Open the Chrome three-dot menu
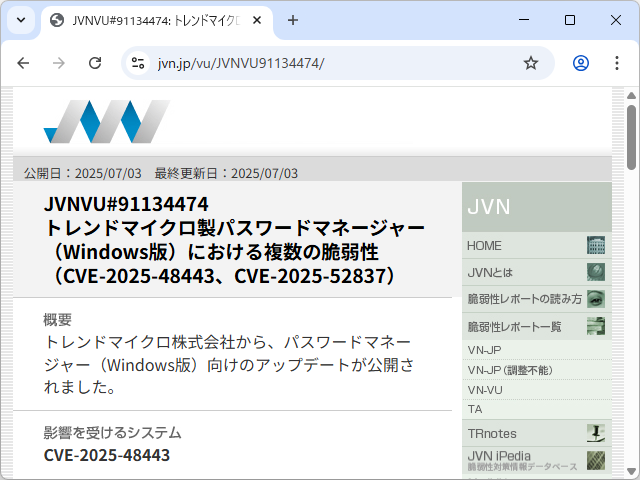 (x=617, y=63)
